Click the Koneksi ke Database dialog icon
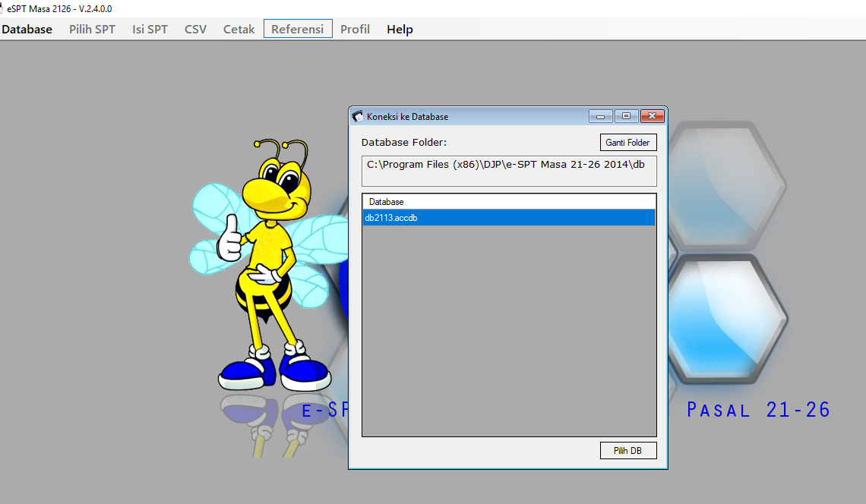 click(x=358, y=116)
